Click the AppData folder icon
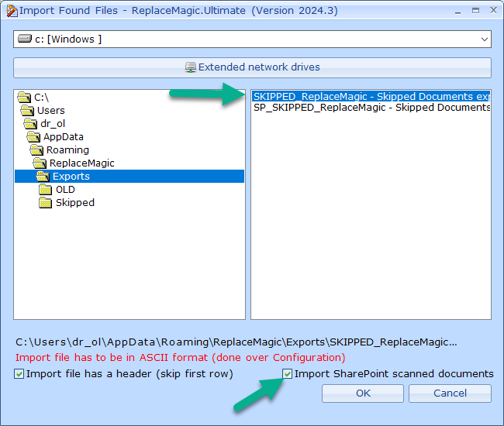This screenshot has height=426, width=504. [x=33, y=137]
